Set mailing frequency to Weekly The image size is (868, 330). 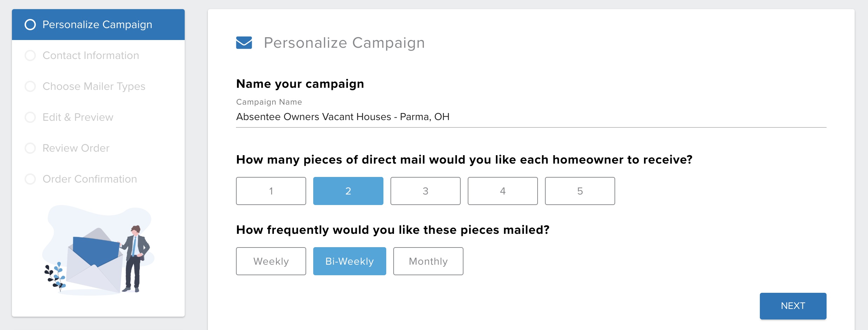point(271,261)
